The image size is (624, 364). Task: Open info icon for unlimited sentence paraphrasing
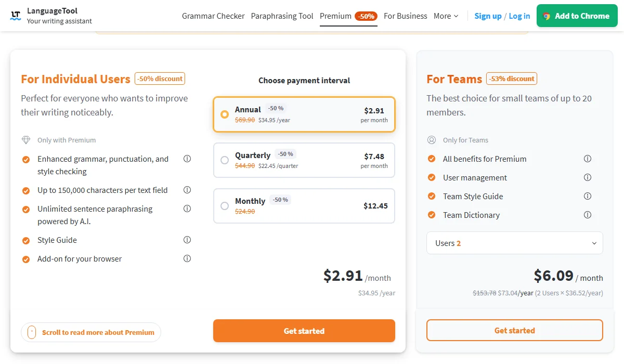(187, 209)
